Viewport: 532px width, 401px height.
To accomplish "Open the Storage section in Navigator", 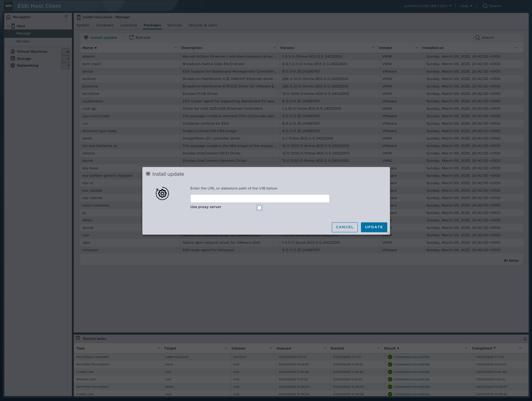I will 24,58.
